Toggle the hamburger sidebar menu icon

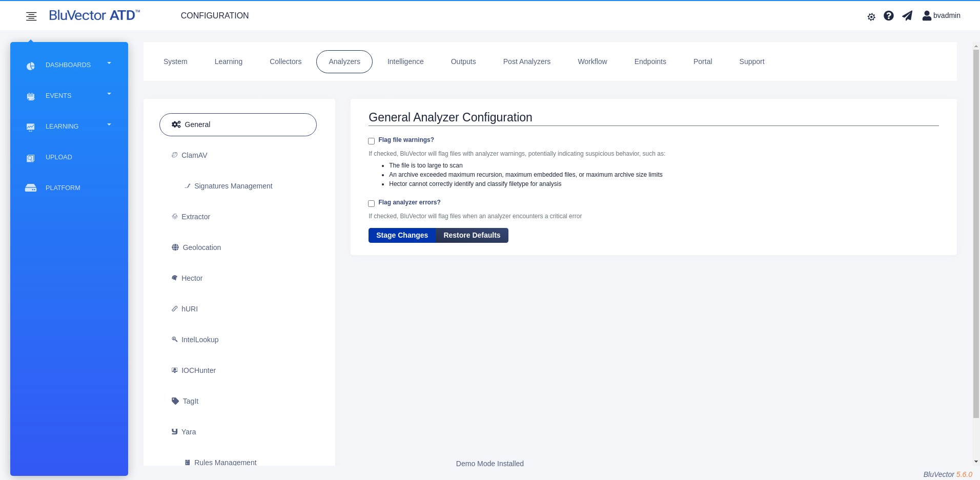(x=31, y=16)
